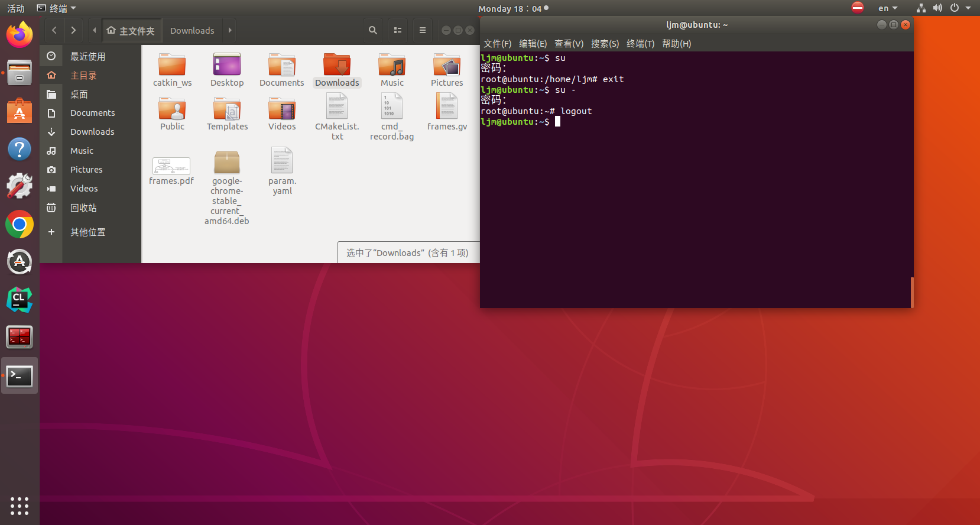Viewport: 980px width, 525px height.
Task: Open Home (主目录) in the sidebar
Action: tap(90, 75)
